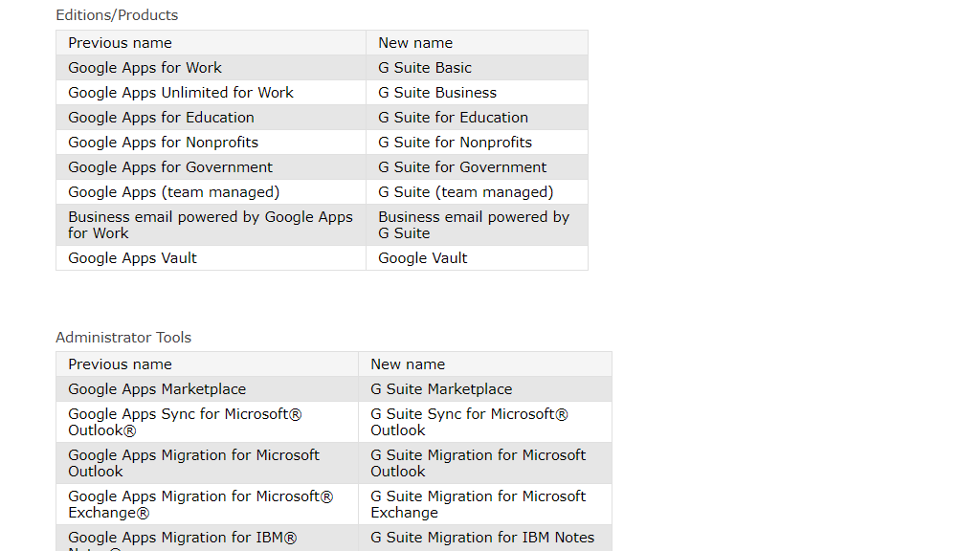Click 'G Suite (team managed)' cell
This screenshot has width=980, height=551.
click(477, 192)
